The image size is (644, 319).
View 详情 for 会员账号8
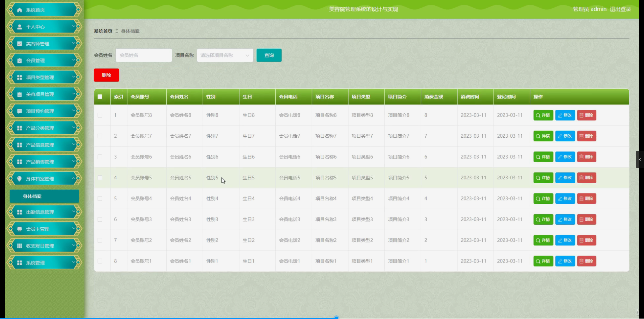click(x=543, y=115)
